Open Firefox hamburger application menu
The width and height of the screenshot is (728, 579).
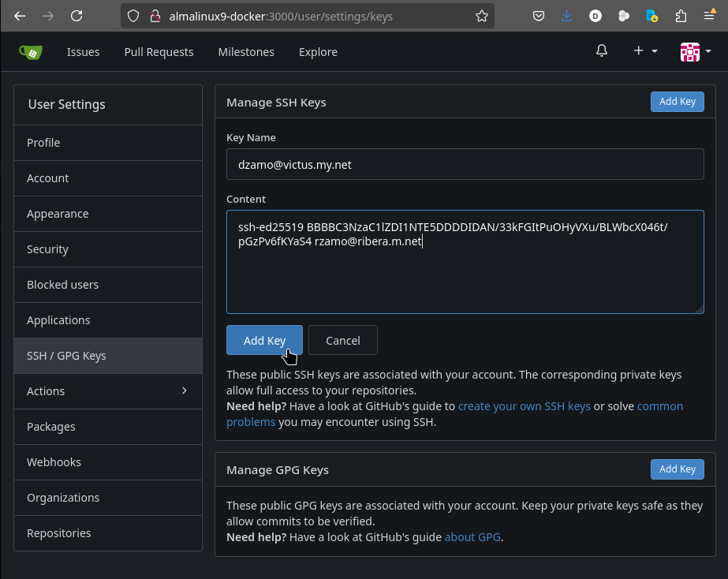point(709,16)
